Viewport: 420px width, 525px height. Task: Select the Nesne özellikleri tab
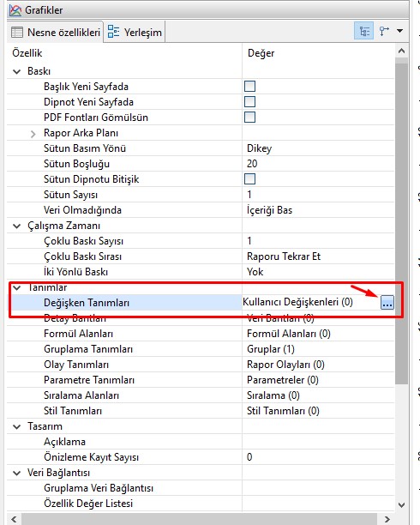coord(56,32)
